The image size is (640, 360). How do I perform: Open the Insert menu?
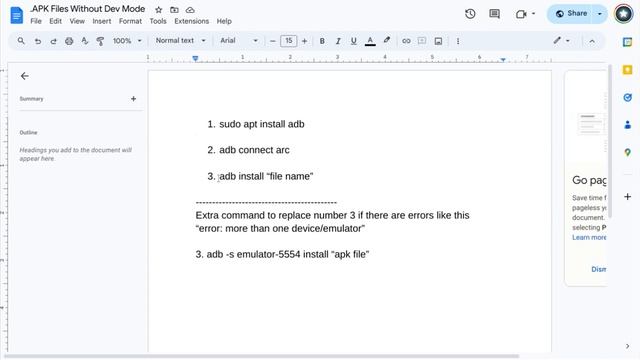click(x=102, y=21)
